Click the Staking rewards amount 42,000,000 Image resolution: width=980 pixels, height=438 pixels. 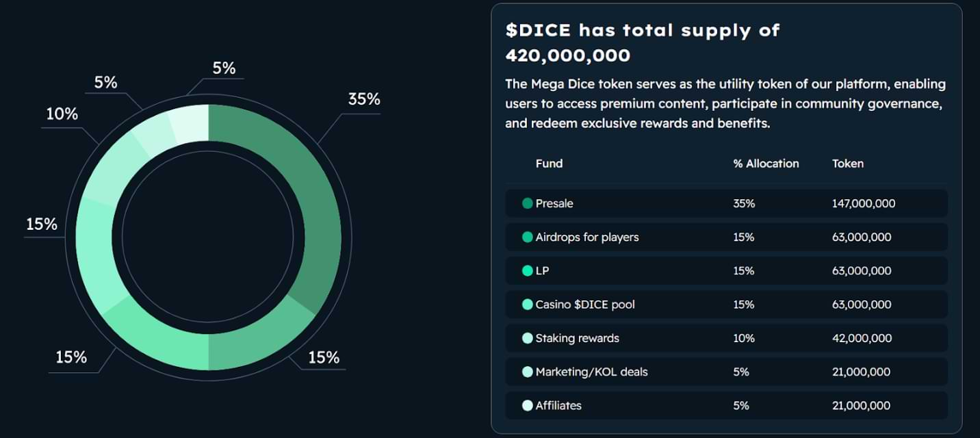[x=862, y=338]
